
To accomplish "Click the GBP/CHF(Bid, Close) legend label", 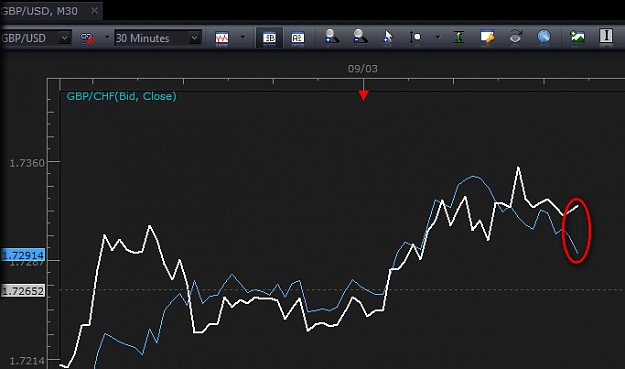I will tap(121, 96).
